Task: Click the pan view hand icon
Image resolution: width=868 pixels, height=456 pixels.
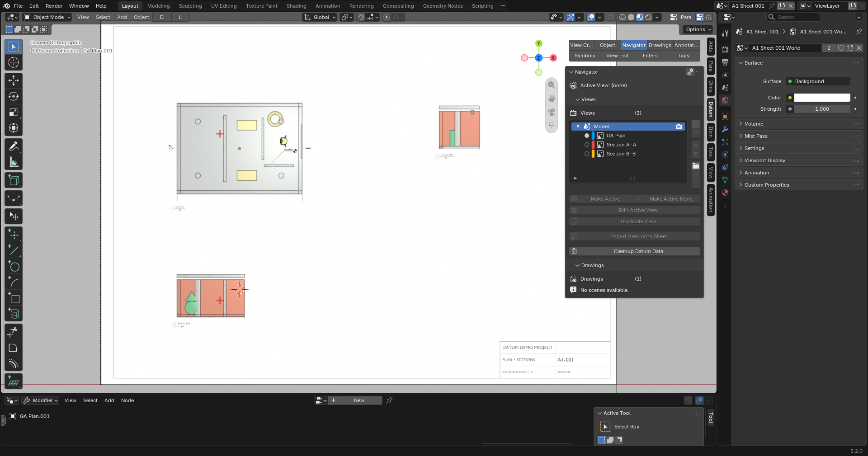Action: click(552, 99)
